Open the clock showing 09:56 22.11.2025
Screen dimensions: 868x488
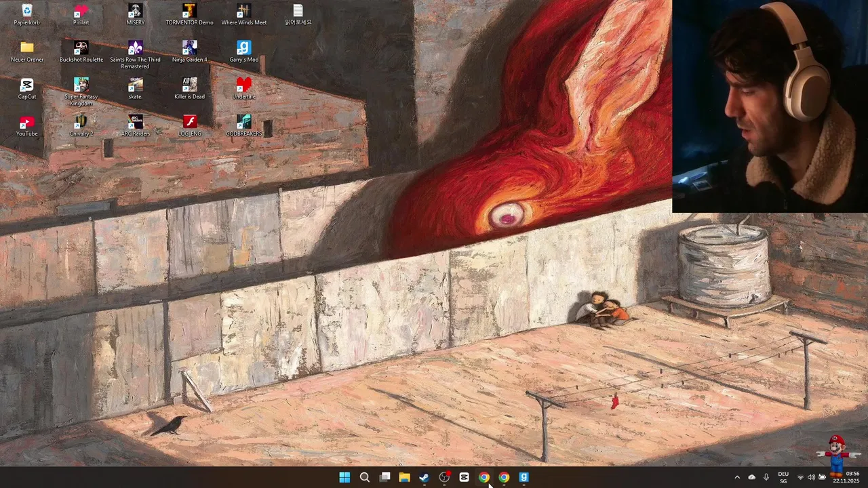(846, 477)
